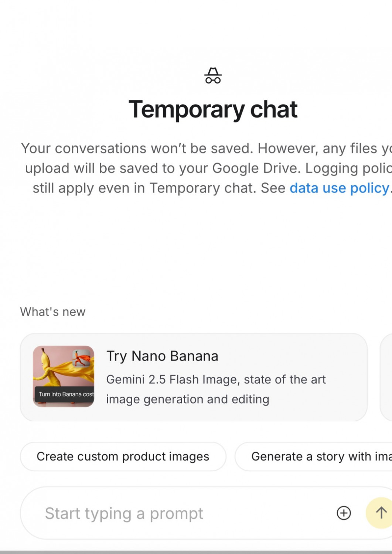Select the Create custom product images chip

(123, 456)
